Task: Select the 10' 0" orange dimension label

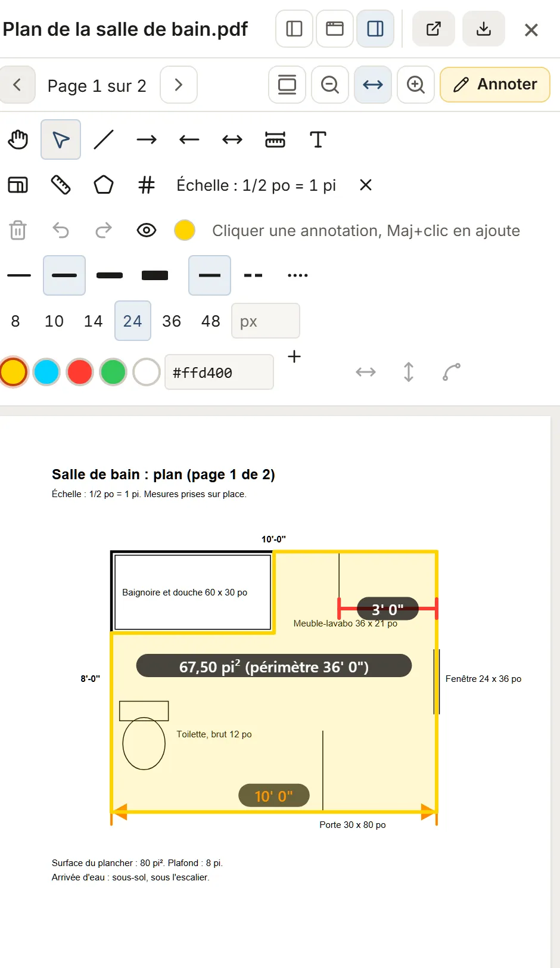Action: (x=274, y=795)
